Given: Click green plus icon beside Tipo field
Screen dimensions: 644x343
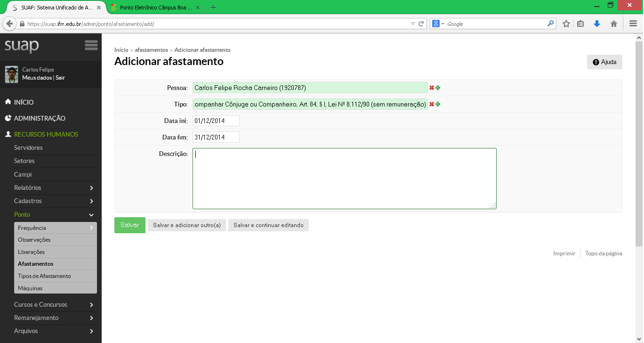Looking at the screenshot, I should click(x=438, y=105).
